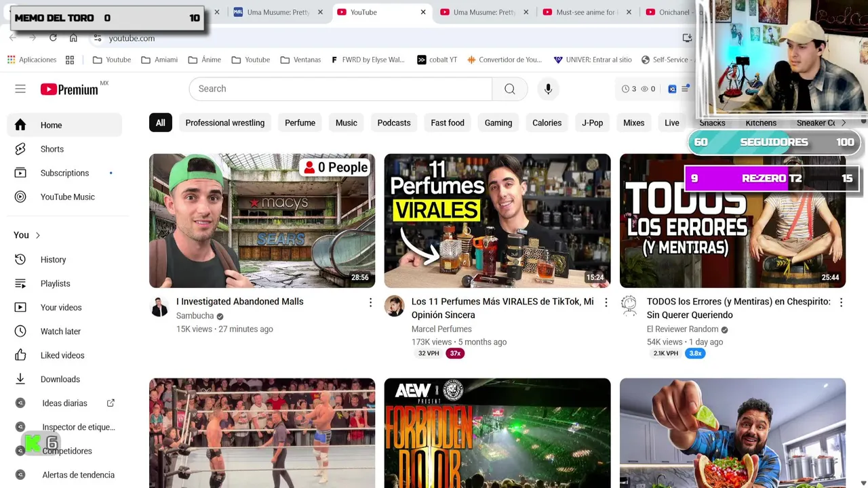
Task: Open Ideas diarias extension link
Action: point(64,403)
